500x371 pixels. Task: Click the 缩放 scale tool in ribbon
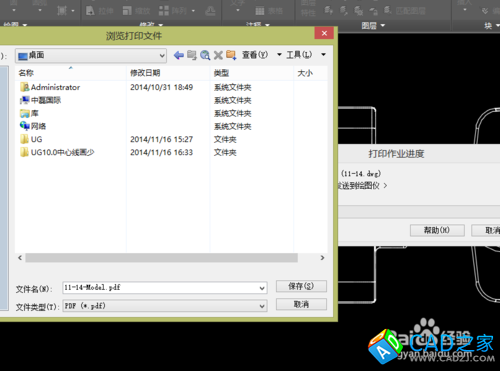136,11
